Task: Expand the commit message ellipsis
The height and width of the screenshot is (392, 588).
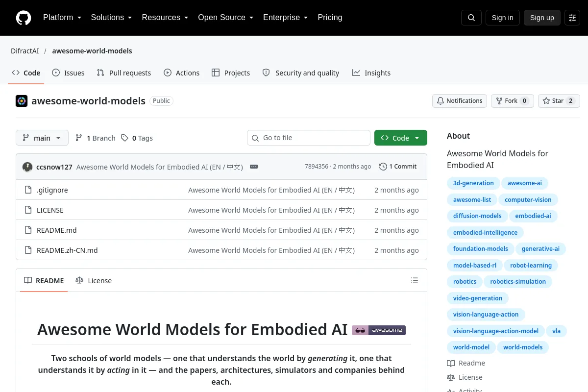Action: pos(254,167)
